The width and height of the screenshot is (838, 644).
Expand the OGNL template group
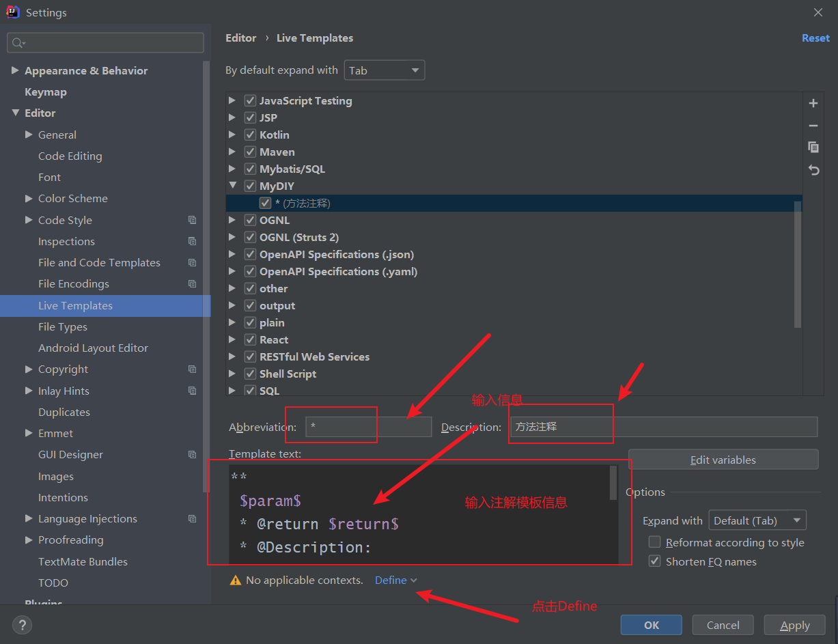pyautogui.click(x=233, y=220)
